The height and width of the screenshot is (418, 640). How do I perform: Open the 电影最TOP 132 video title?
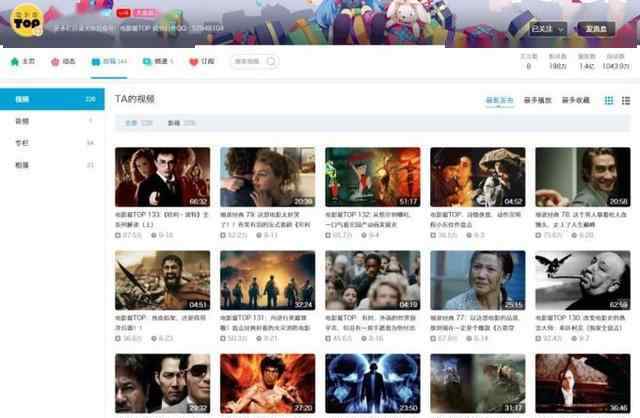(x=369, y=220)
